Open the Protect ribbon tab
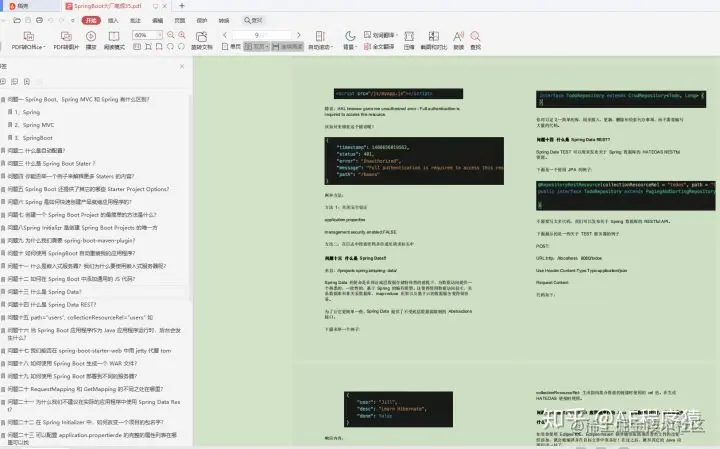 (202, 20)
